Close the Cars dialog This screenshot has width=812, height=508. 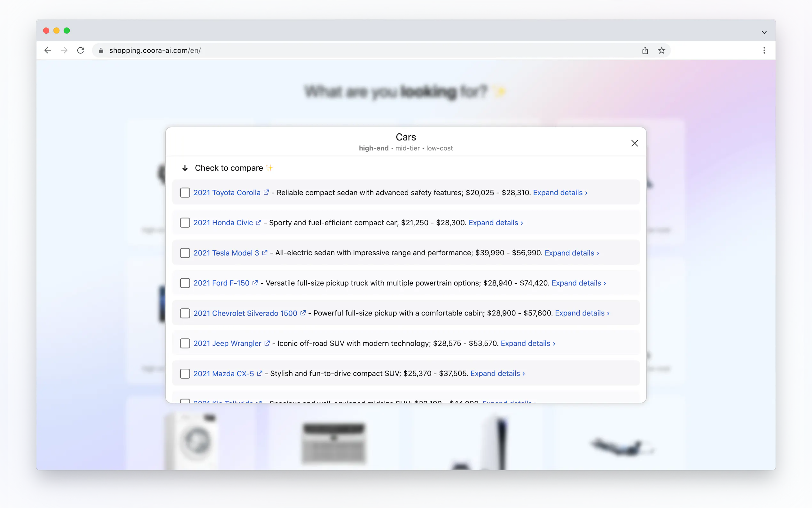pyautogui.click(x=634, y=143)
